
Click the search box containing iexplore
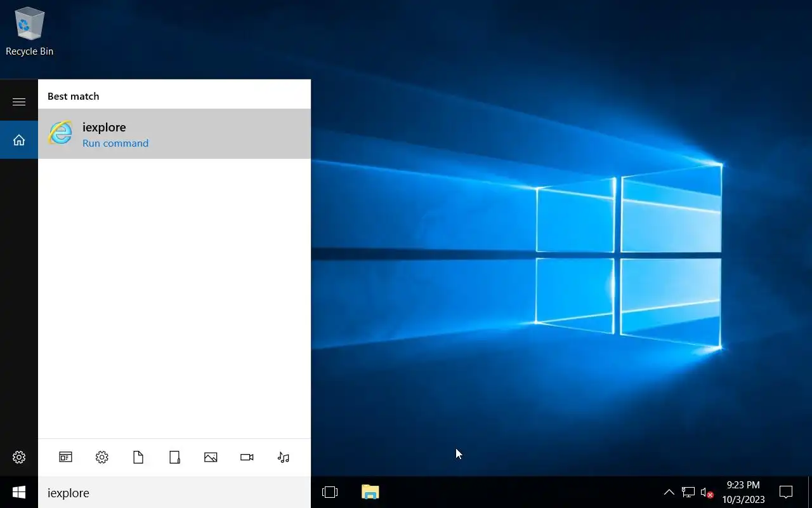(x=174, y=493)
